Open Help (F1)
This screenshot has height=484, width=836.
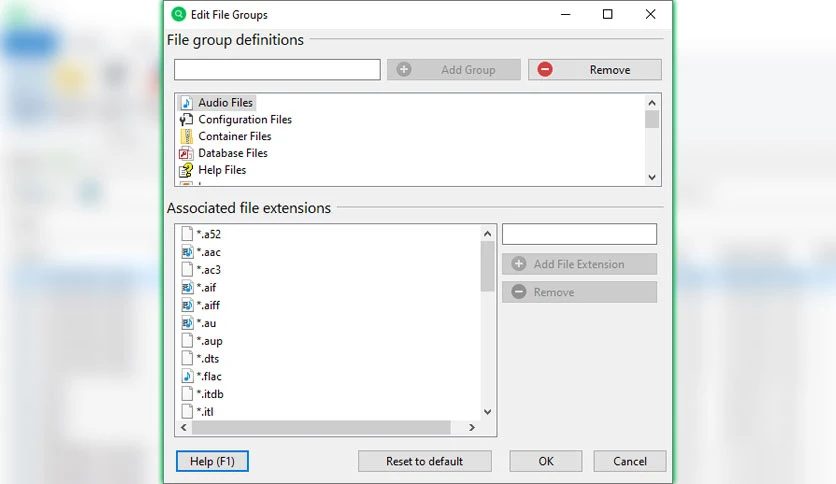click(x=212, y=461)
